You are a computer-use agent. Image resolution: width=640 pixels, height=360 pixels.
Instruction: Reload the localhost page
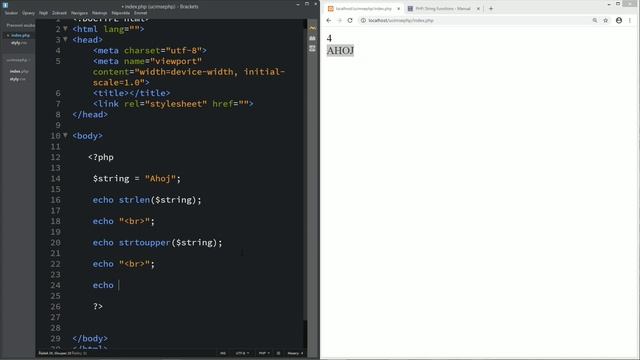350,20
